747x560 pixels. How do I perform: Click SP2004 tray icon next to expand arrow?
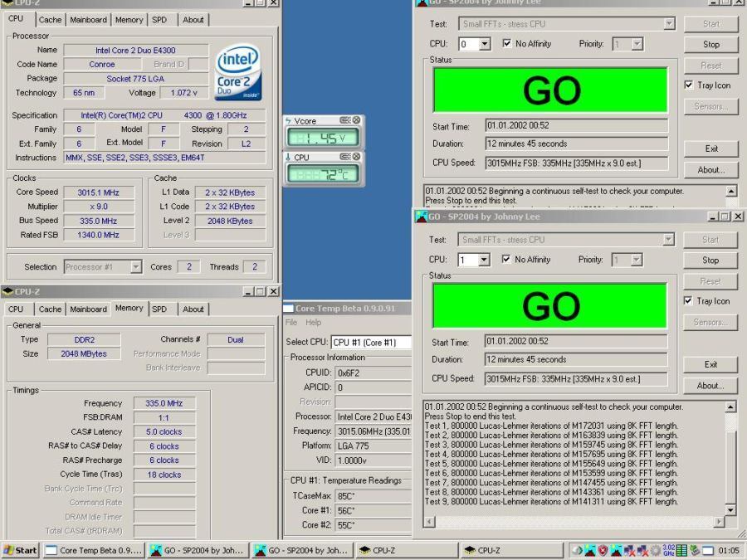click(590, 551)
